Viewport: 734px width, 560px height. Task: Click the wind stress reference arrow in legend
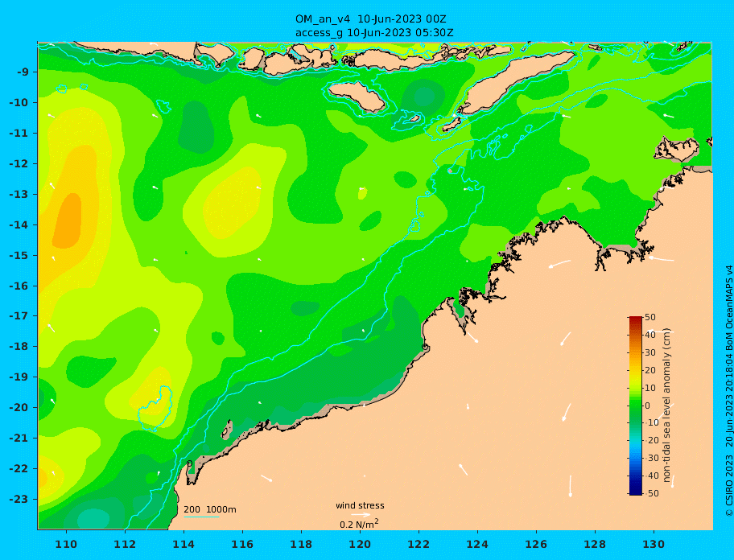pos(361,515)
